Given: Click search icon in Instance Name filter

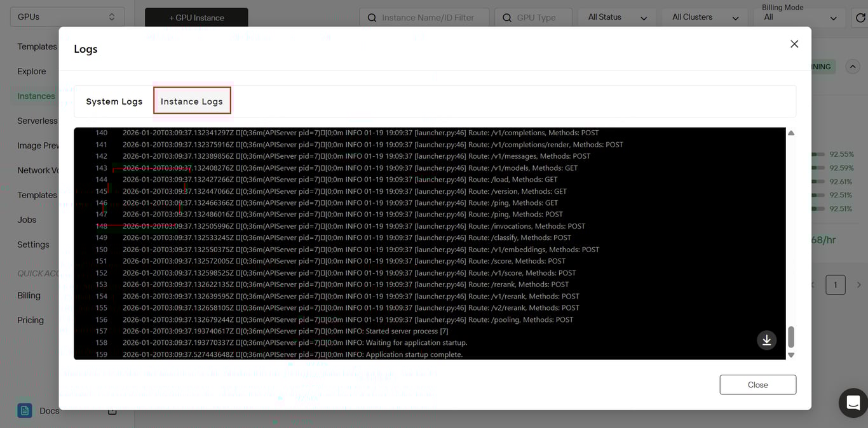Looking at the screenshot, I should point(372,18).
